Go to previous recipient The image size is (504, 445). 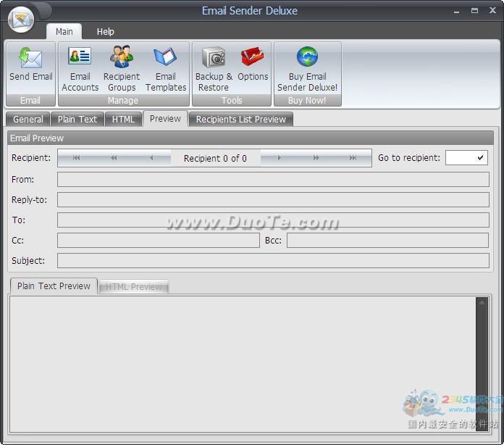151,158
